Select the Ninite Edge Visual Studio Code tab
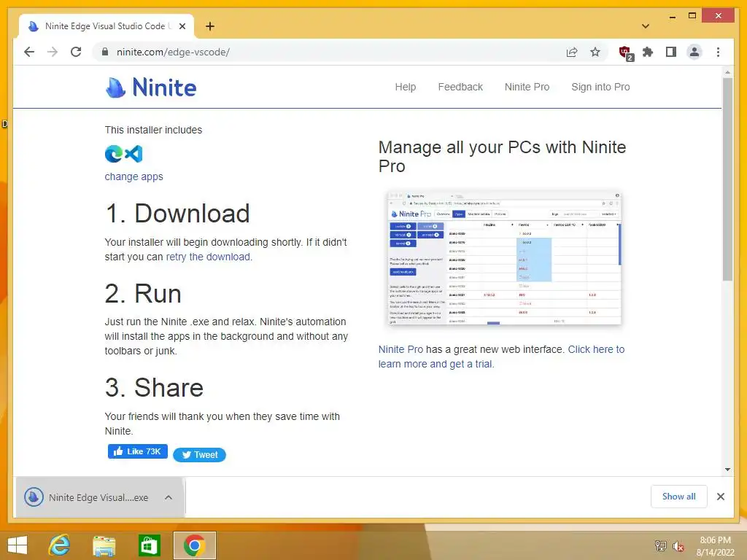747x560 pixels. click(x=107, y=26)
